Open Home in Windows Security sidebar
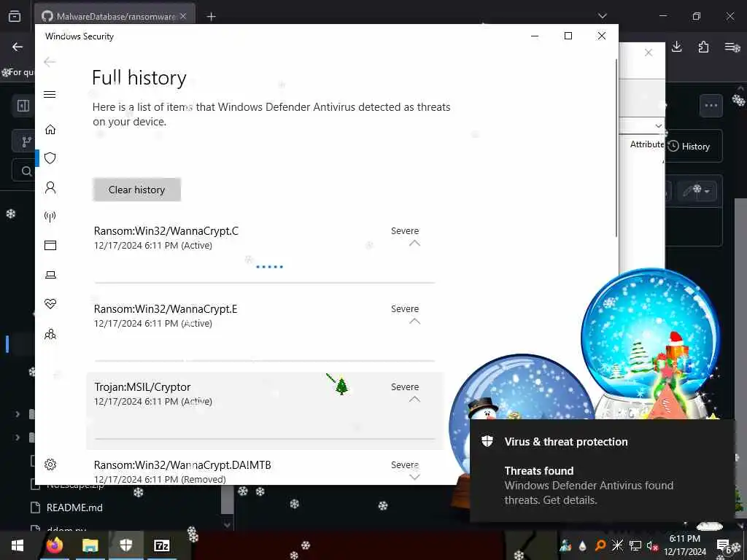 (50, 130)
